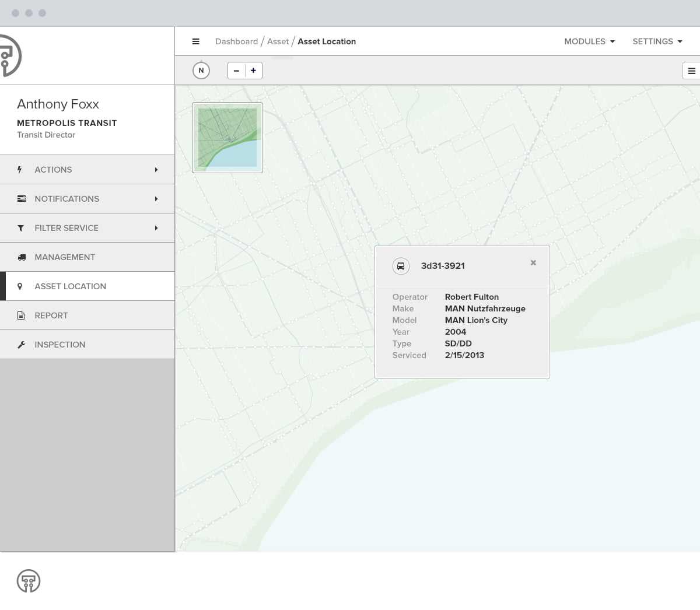Image resolution: width=700 pixels, height=610 pixels.
Task: Click the minimap overview thumbnail
Action: click(x=228, y=138)
